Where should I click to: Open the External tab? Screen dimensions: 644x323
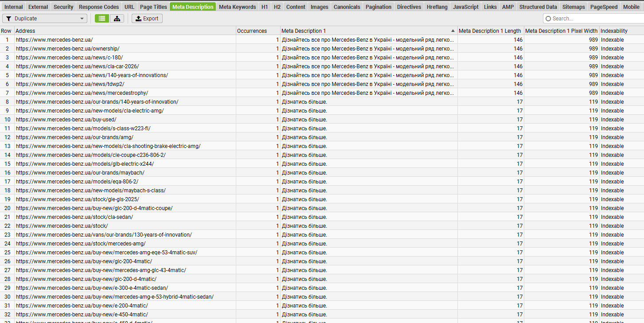pos(38,7)
